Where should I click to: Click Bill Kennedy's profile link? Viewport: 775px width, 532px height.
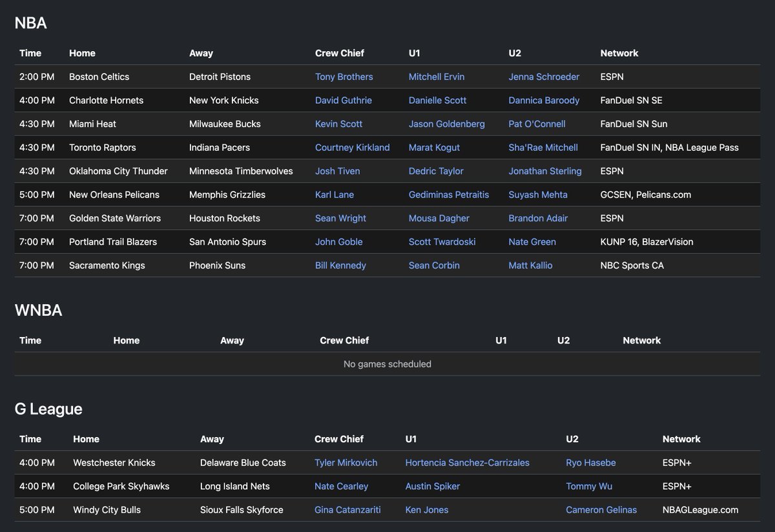coord(340,265)
